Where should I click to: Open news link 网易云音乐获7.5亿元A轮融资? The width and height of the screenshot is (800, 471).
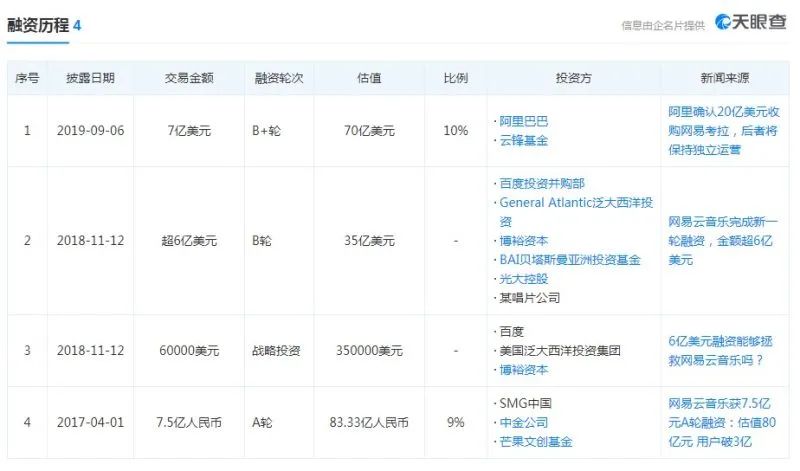coord(722,423)
